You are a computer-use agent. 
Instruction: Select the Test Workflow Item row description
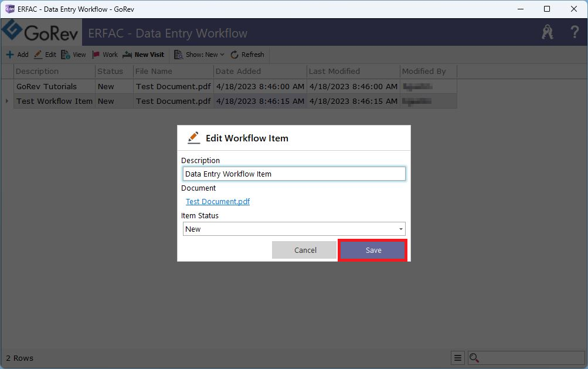tap(55, 101)
